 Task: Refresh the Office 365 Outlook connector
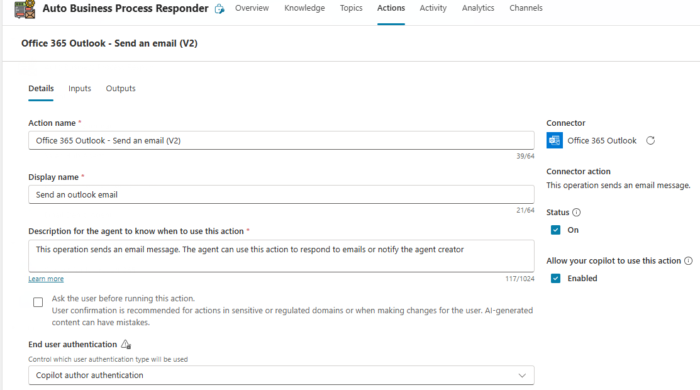tap(650, 141)
